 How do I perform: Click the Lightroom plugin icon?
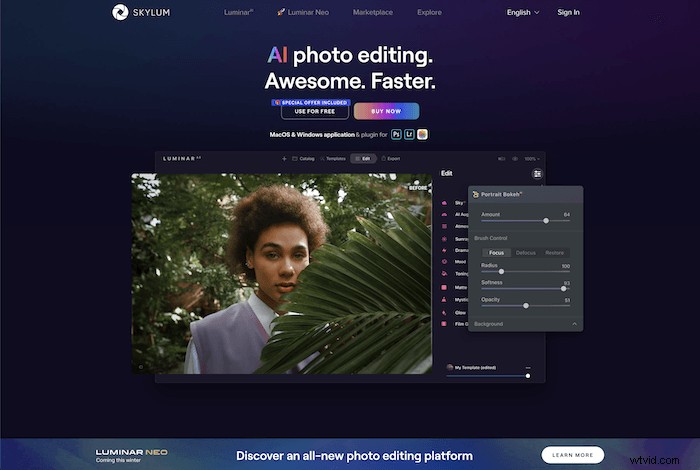(409, 134)
